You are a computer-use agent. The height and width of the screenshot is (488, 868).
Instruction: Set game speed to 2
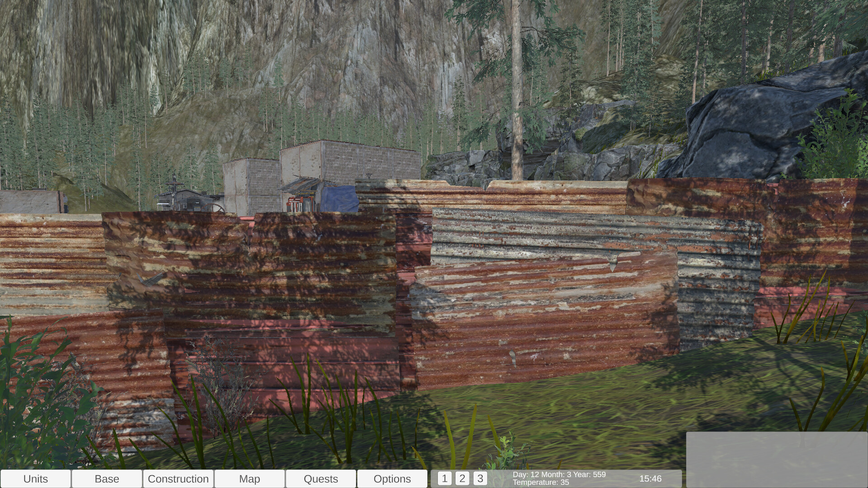(x=462, y=478)
